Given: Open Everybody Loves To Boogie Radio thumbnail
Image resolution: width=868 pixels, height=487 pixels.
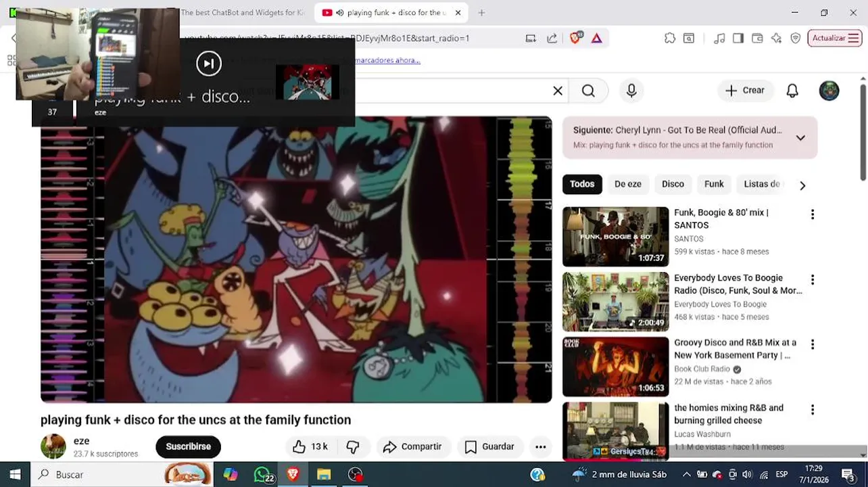Looking at the screenshot, I should (615, 302).
